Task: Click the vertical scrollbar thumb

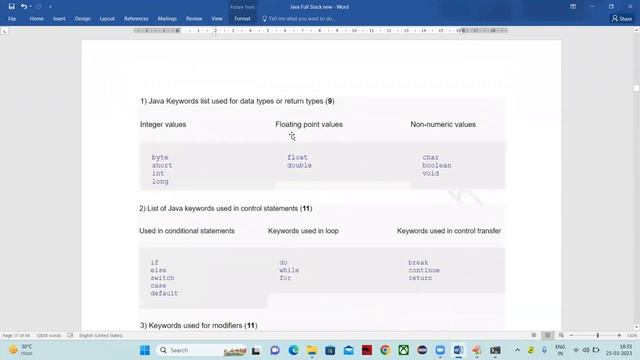Action: [636, 88]
